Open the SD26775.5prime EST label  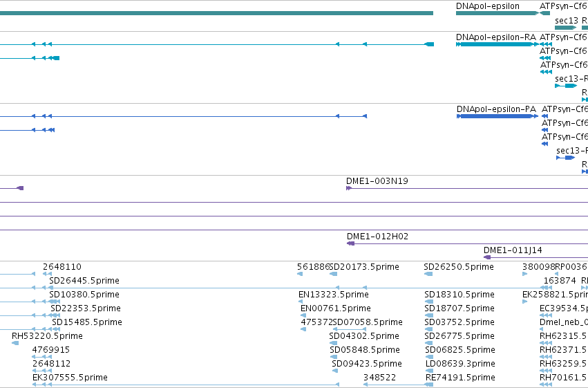click(459, 336)
